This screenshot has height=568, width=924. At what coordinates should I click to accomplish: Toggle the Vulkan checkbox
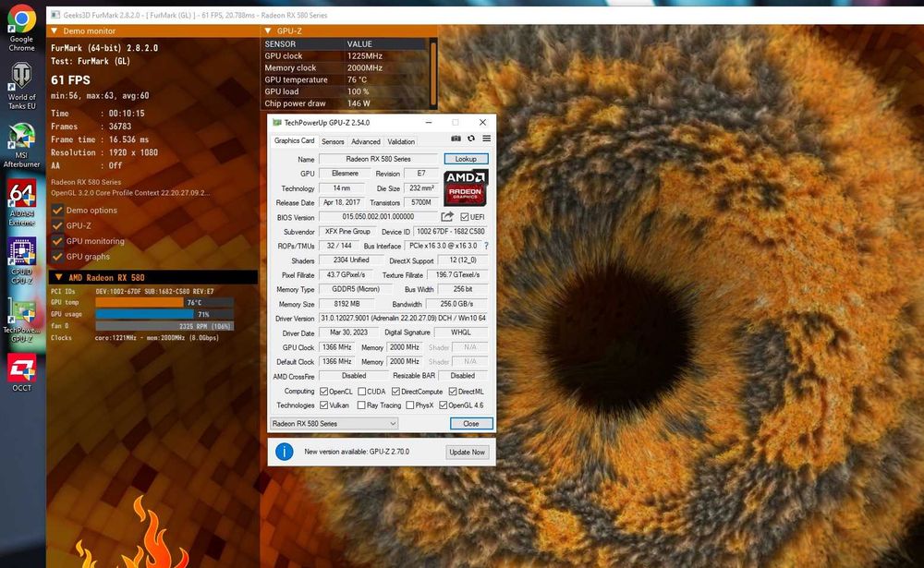[323, 405]
